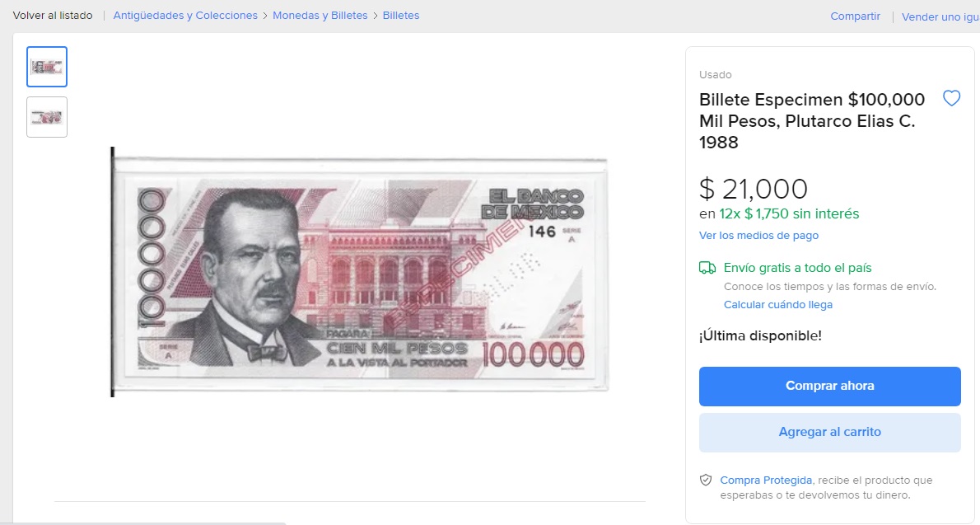Image resolution: width=980 pixels, height=525 pixels.
Task: Open the Billetes breadcrumb link
Action: pyautogui.click(x=401, y=15)
